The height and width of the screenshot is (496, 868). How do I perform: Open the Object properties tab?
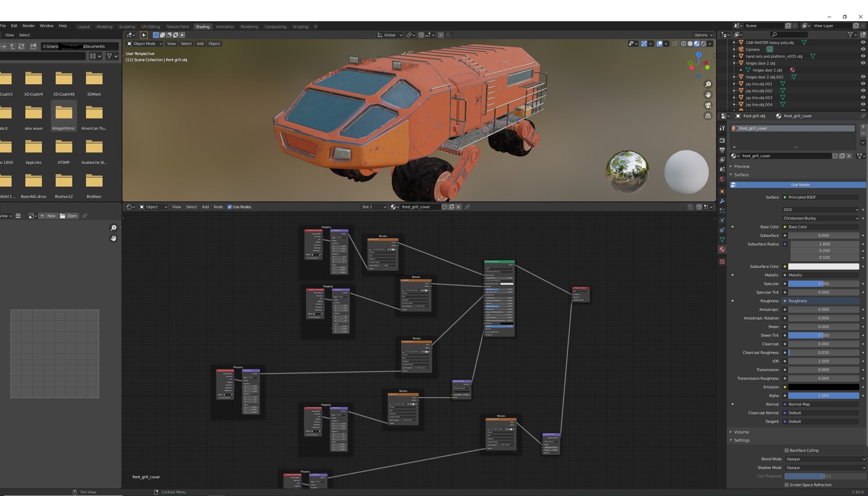click(722, 192)
